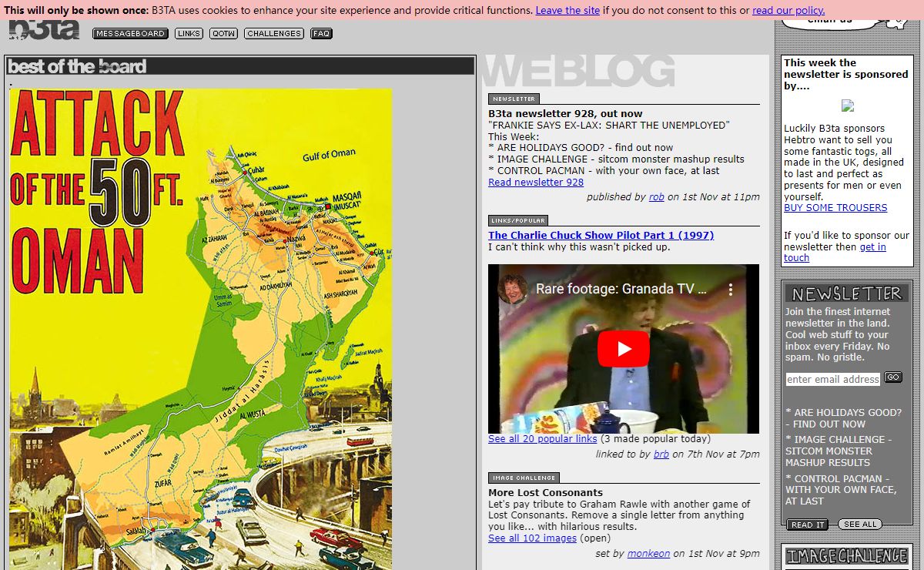
Task: Click the IMAGE CHALLENGE section tag
Action: pos(524,478)
